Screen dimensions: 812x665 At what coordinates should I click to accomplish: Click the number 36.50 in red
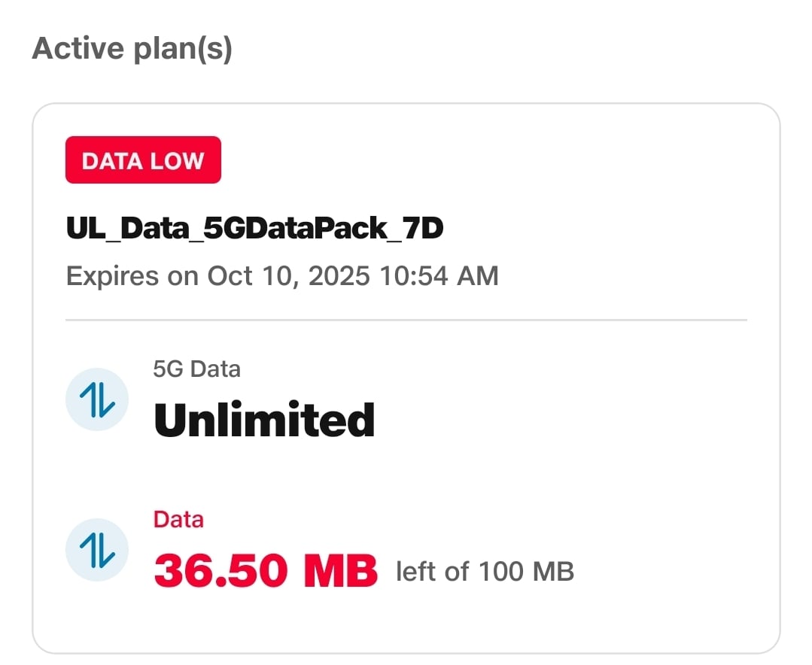[220, 572]
